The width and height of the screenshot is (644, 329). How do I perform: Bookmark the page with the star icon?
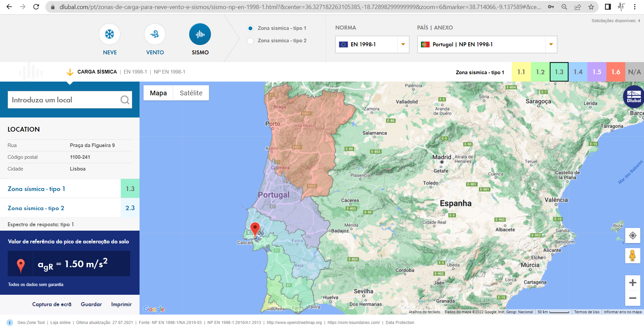coord(591,7)
